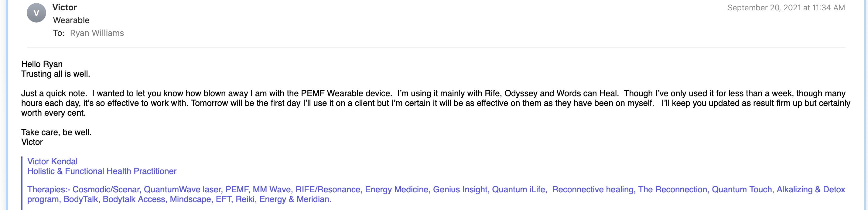
Task: Click the "Hello Ryan" greeting line
Action: click(42, 64)
